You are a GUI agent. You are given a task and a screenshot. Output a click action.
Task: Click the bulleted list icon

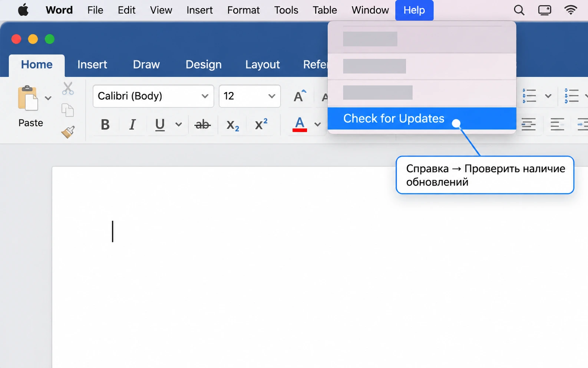(x=529, y=96)
